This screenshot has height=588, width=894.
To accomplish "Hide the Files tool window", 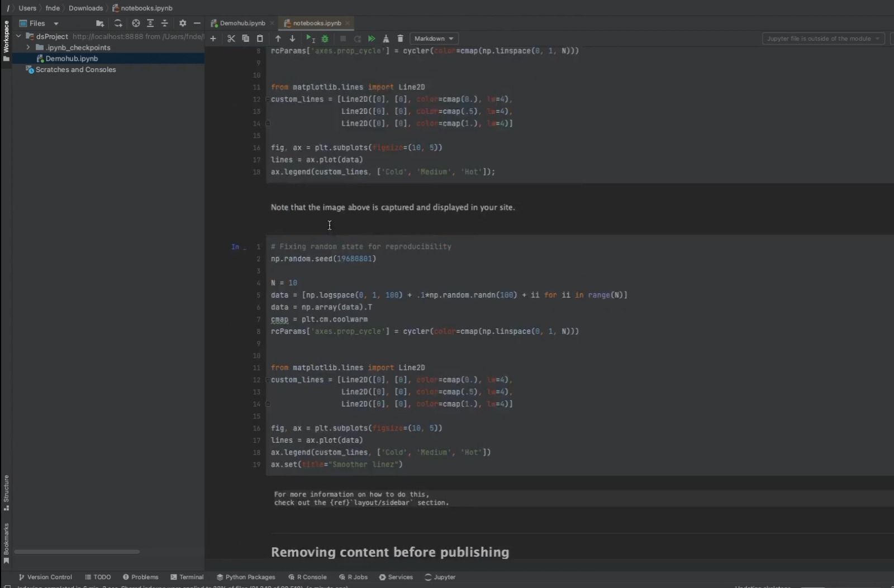I will [x=197, y=23].
